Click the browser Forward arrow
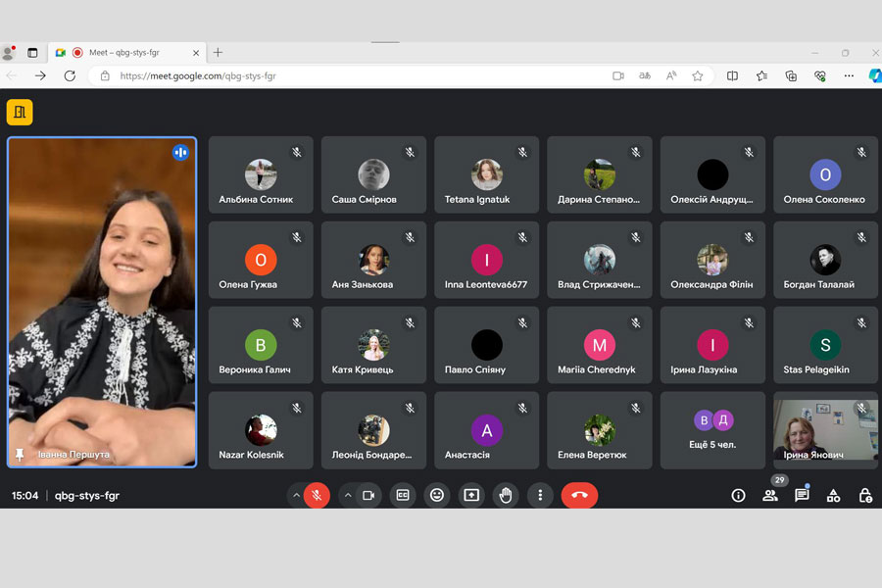 coord(40,75)
